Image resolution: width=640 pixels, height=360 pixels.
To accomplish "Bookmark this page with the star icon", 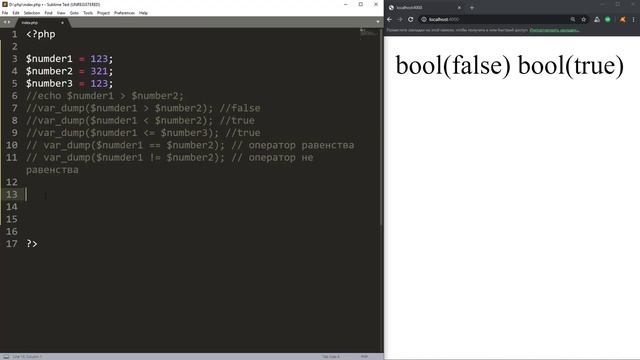I will [584, 19].
